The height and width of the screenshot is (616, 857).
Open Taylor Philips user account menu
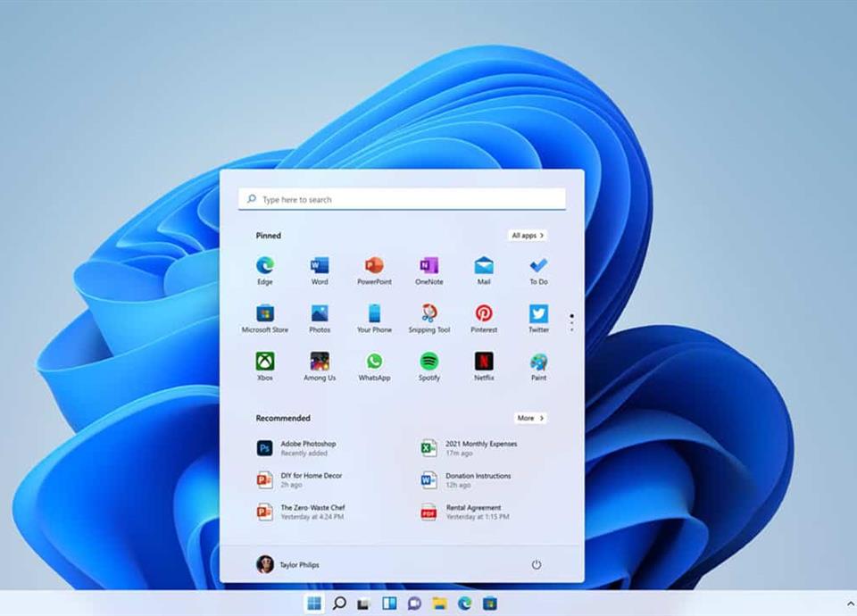pos(287,564)
